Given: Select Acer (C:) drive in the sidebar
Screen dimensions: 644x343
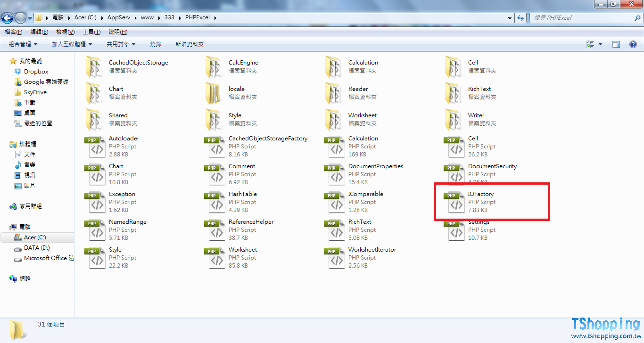Looking at the screenshot, I should [37, 237].
